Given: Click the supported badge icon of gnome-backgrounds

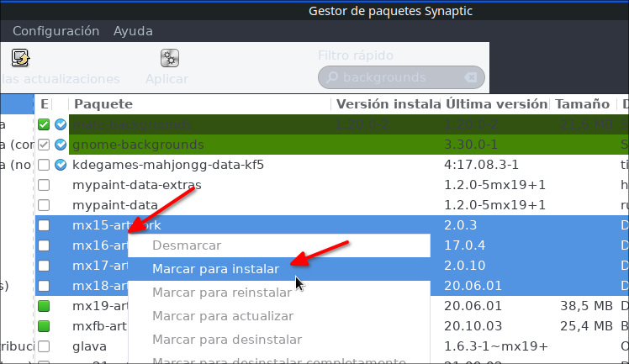Looking at the screenshot, I should click(61, 145).
